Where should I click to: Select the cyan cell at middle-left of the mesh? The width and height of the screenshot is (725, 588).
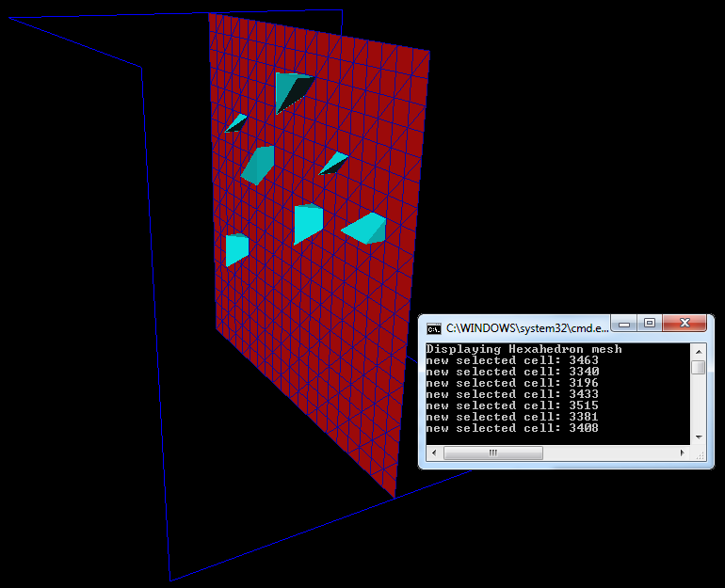click(259, 166)
